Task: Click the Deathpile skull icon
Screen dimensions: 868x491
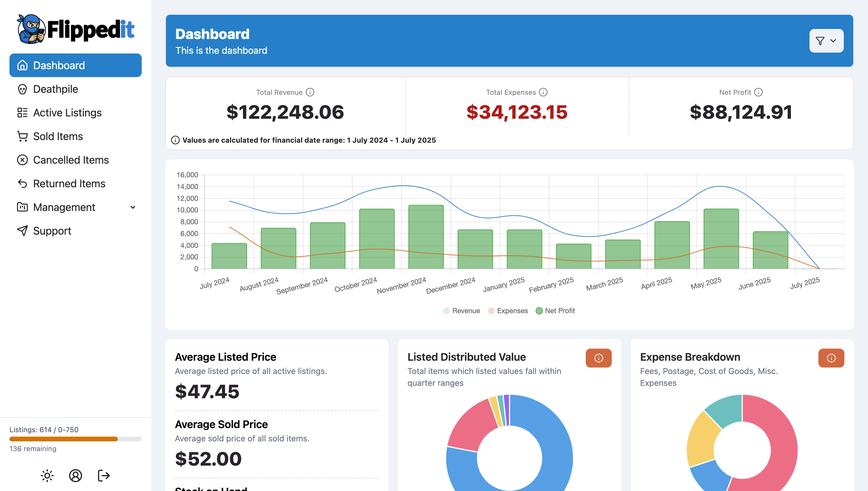Action: point(22,89)
